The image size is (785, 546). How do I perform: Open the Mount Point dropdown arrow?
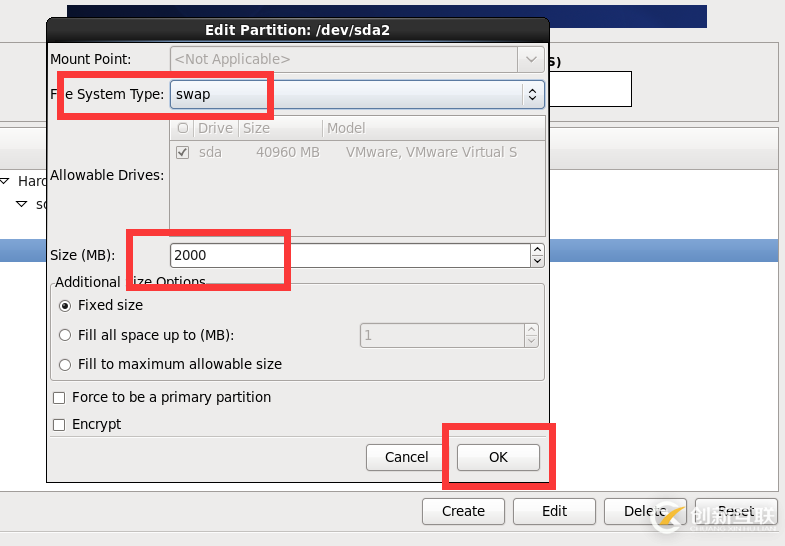[531, 60]
